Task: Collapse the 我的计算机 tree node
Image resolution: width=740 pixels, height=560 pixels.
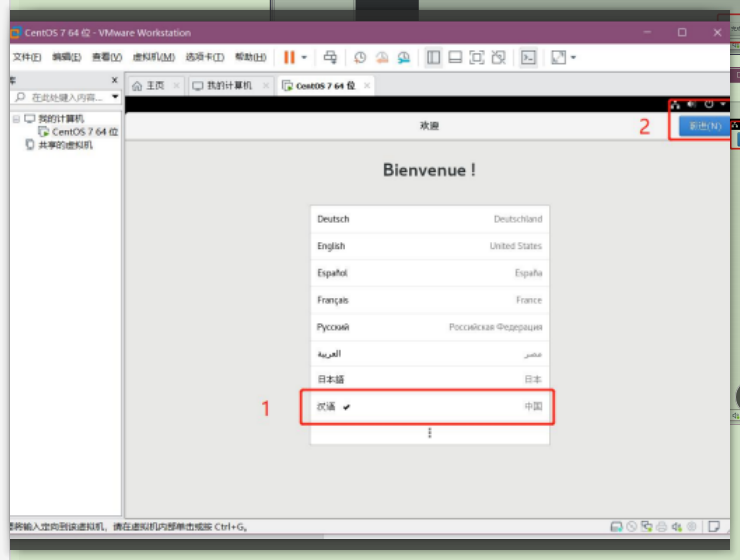Action: [x=16, y=119]
